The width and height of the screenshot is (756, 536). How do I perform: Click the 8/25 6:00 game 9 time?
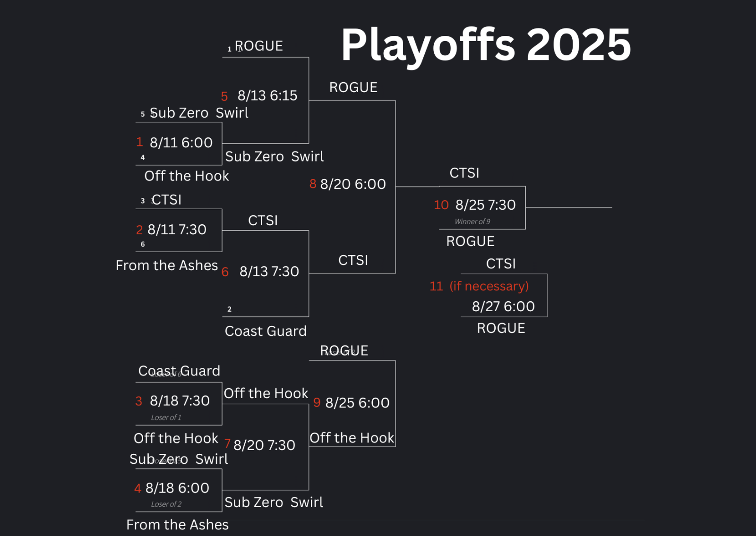(357, 403)
